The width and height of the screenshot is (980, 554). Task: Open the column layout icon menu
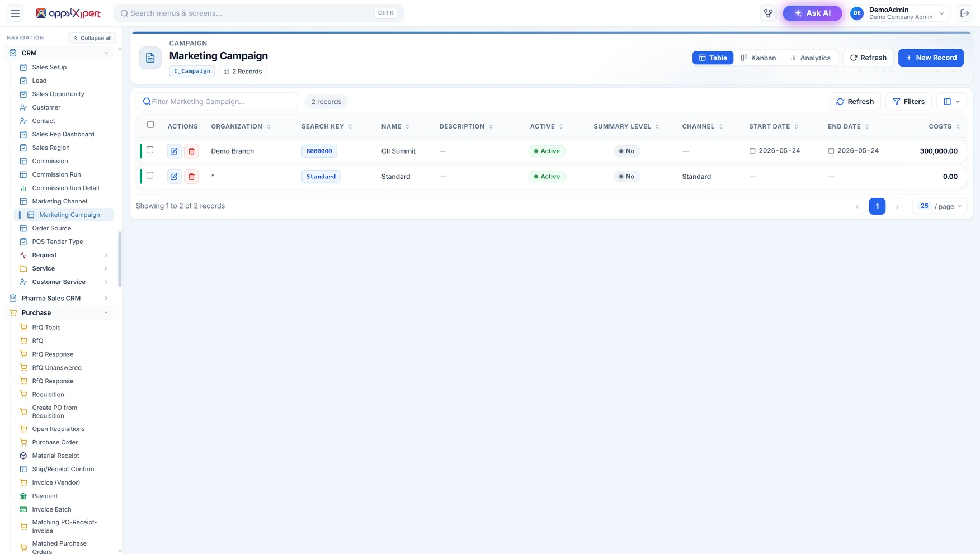click(951, 102)
